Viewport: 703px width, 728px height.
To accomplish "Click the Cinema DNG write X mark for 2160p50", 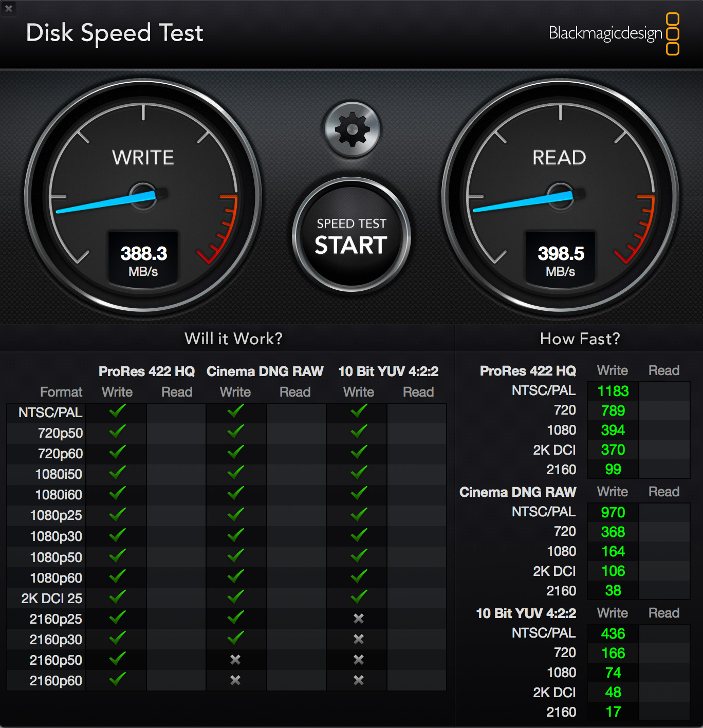I will pyautogui.click(x=235, y=660).
